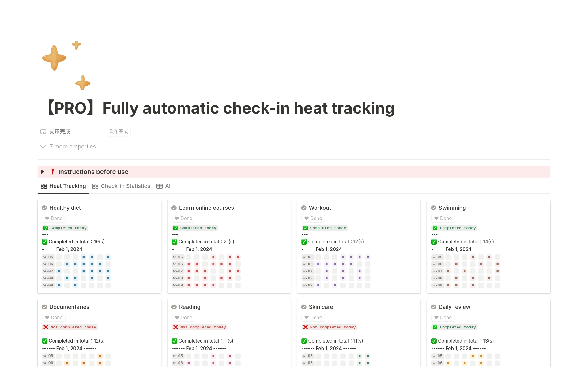Collapse the Instructions before use triangle

pos(43,172)
